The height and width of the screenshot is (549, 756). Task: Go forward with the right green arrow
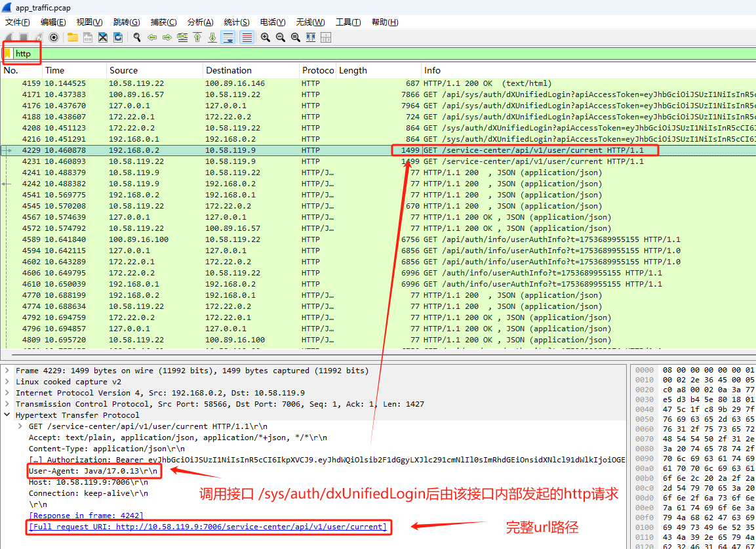tap(167, 37)
